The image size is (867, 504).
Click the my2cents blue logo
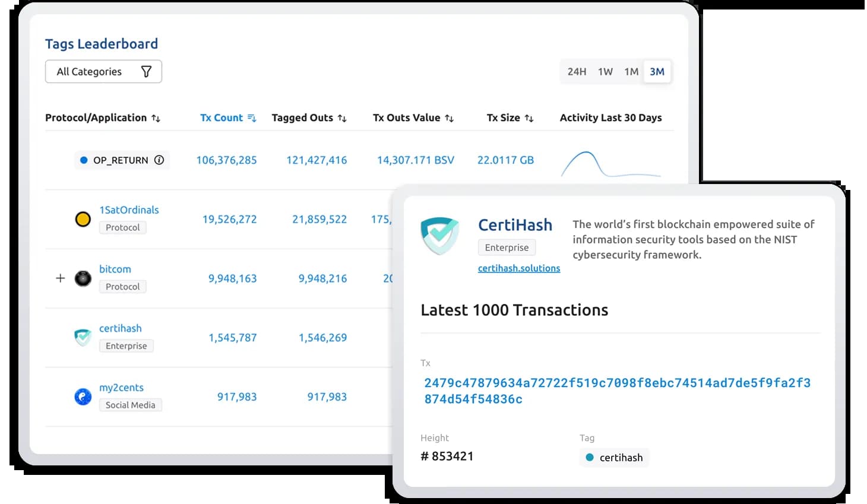coord(83,397)
